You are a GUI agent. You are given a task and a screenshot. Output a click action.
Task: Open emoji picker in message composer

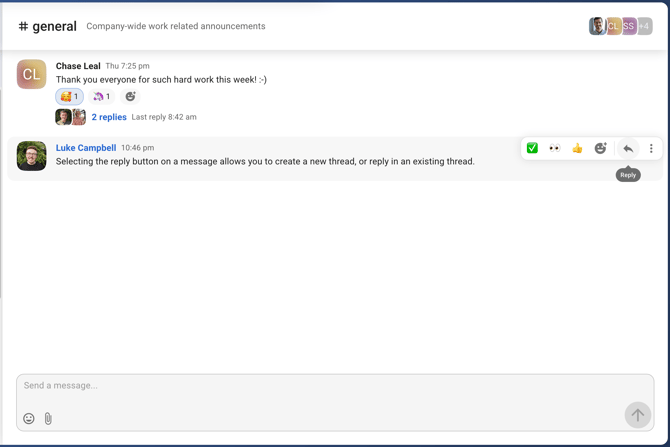pyautogui.click(x=29, y=419)
